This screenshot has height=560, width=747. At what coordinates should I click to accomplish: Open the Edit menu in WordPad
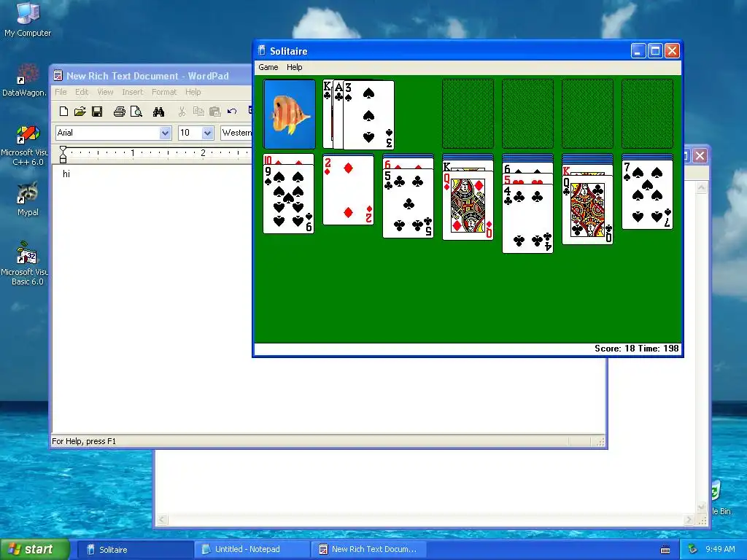tap(82, 92)
